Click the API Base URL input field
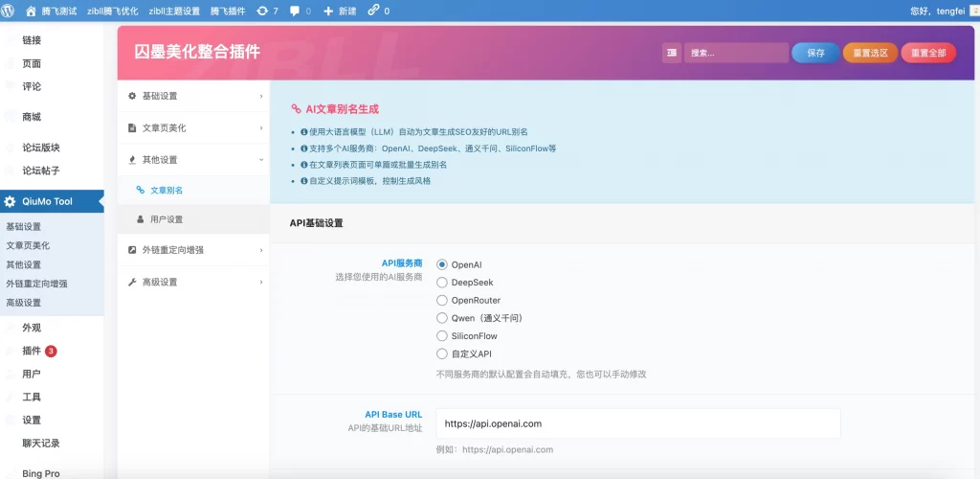Screen dimensions: 980x479 (x=638, y=423)
